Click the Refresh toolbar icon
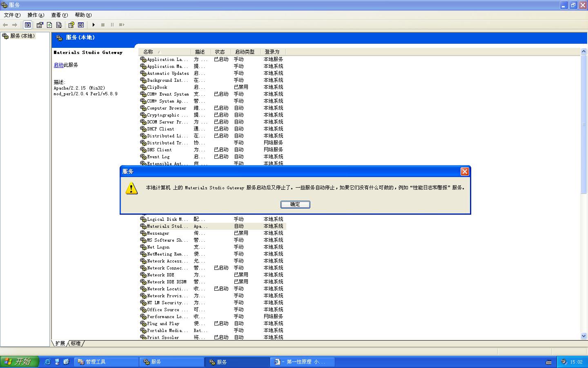Viewport: 588px width, 368px height. pos(49,25)
